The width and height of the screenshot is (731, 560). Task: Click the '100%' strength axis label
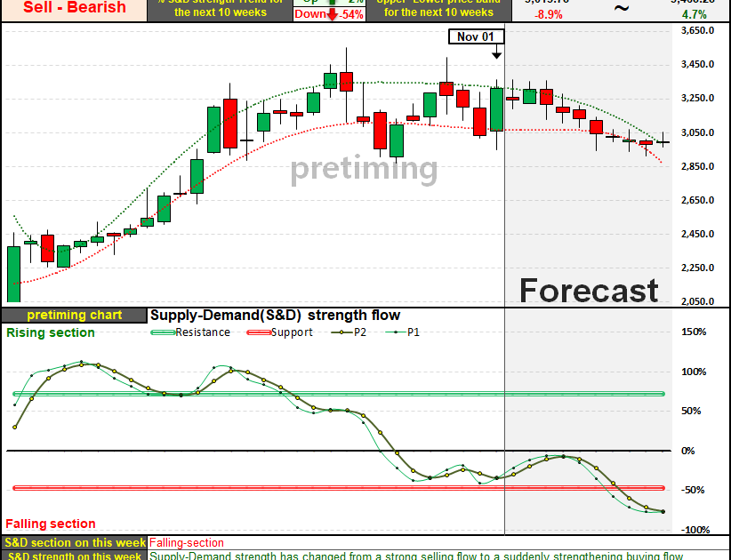[694, 372]
